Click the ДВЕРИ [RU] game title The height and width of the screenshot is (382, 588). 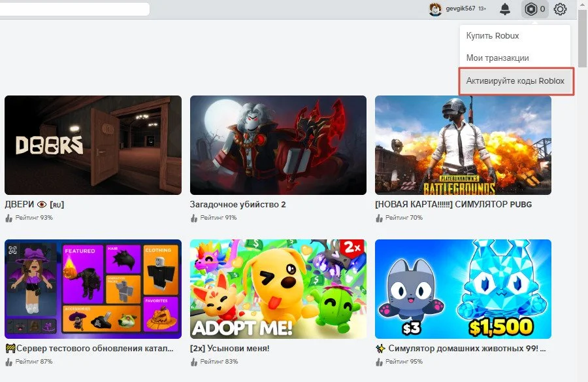tap(35, 204)
